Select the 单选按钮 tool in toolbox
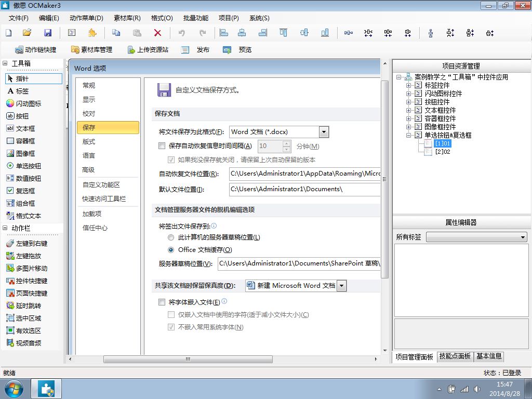The image size is (532, 399). 24,166
